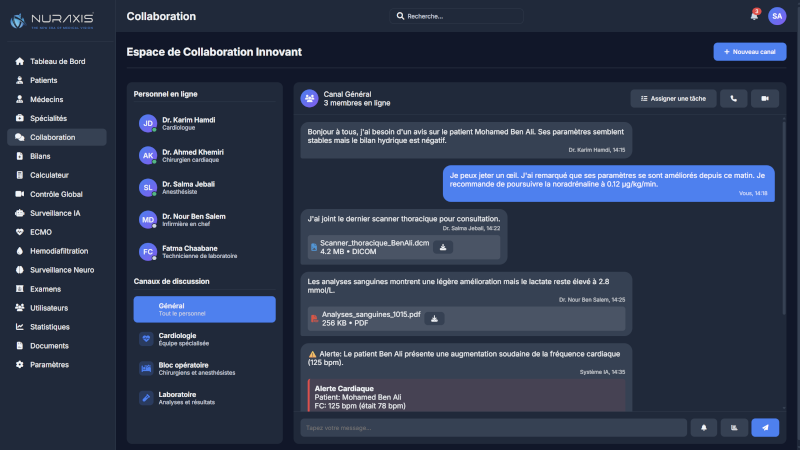This screenshot has width=800, height=450.
Task: Download Analyses_sanguines_1015.pdf attachment
Action: click(x=433, y=318)
